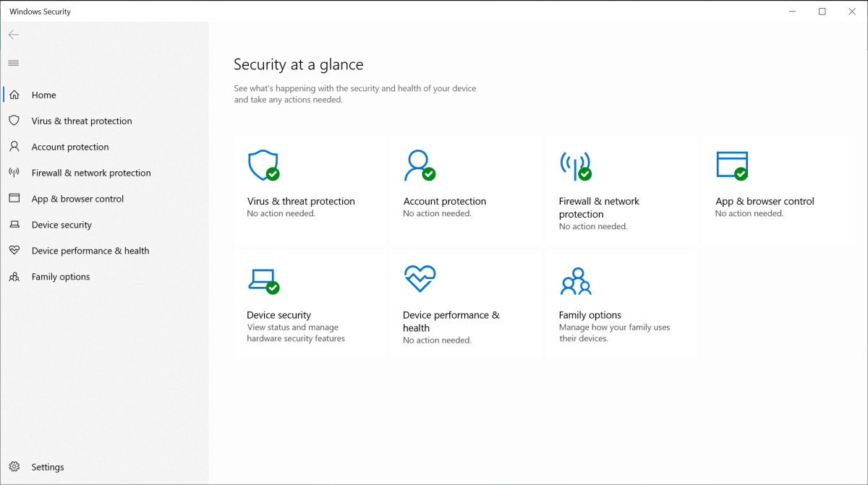The height and width of the screenshot is (485, 868).
Task: Click the window icon for App & browser control in sidebar
Action: click(14, 199)
